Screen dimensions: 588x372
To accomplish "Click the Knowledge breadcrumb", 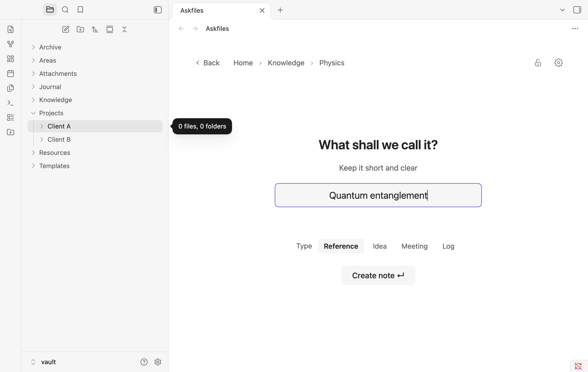I will pos(286,63).
